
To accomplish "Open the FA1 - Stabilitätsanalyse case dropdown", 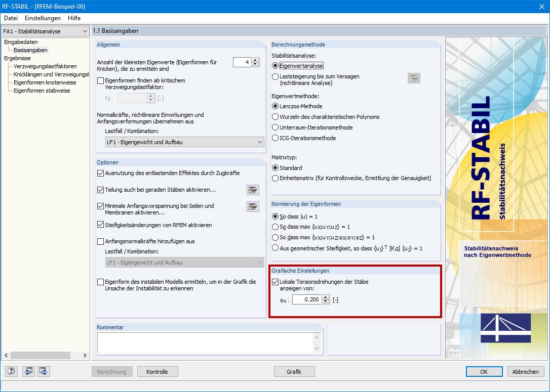I will coord(45,31).
